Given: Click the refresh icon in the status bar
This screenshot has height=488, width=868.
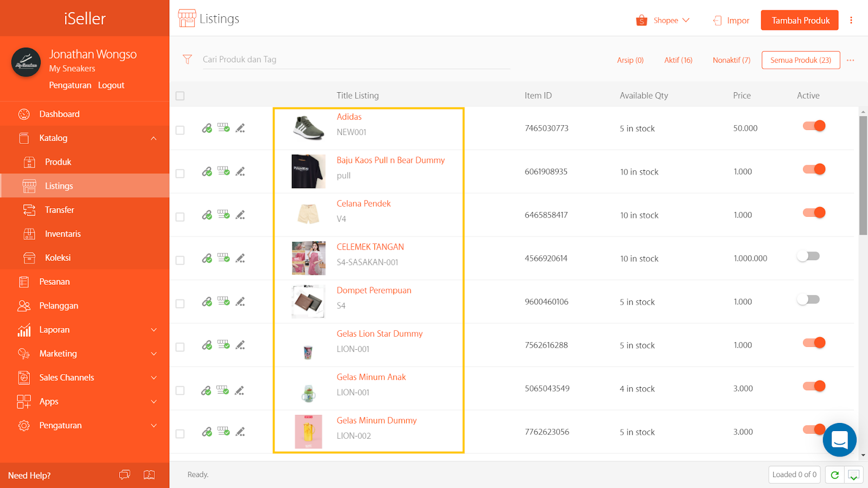Looking at the screenshot, I should click(834, 474).
